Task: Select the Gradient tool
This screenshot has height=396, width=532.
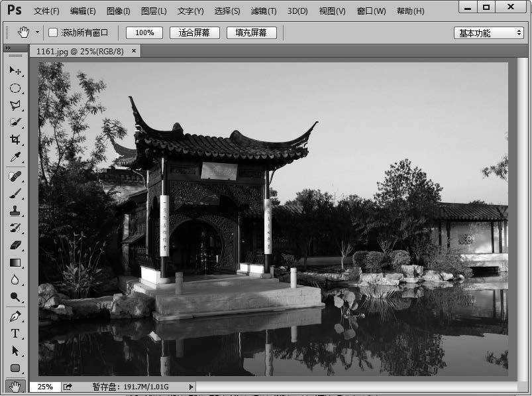Action: click(15, 263)
